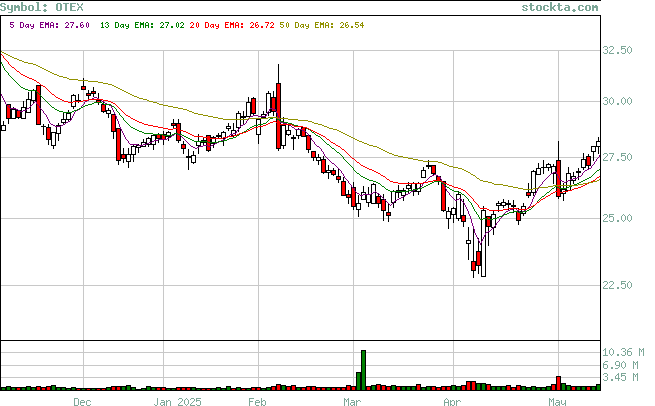The width and height of the screenshot is (655, 406).
Task: Select the '50 Day EMA: 26.54' legend
Action: (322, 25)
